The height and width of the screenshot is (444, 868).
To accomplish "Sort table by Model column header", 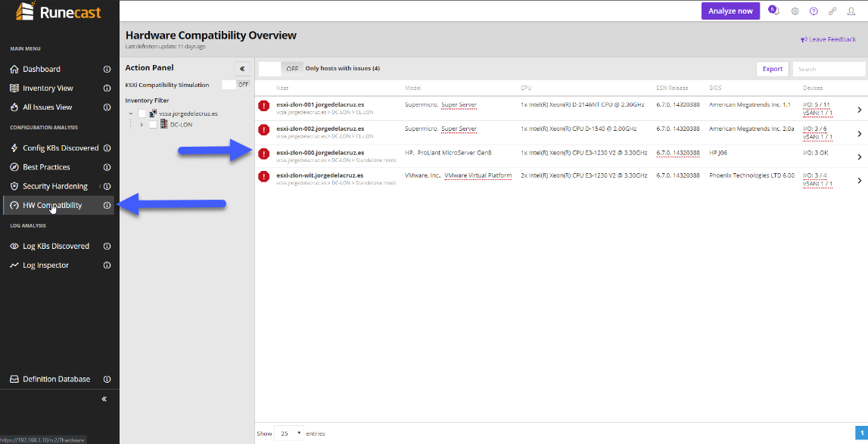I will click(413, 88).
